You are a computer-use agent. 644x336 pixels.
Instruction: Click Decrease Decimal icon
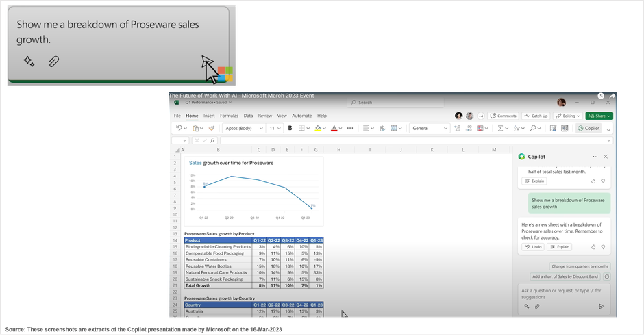[469, 129]
